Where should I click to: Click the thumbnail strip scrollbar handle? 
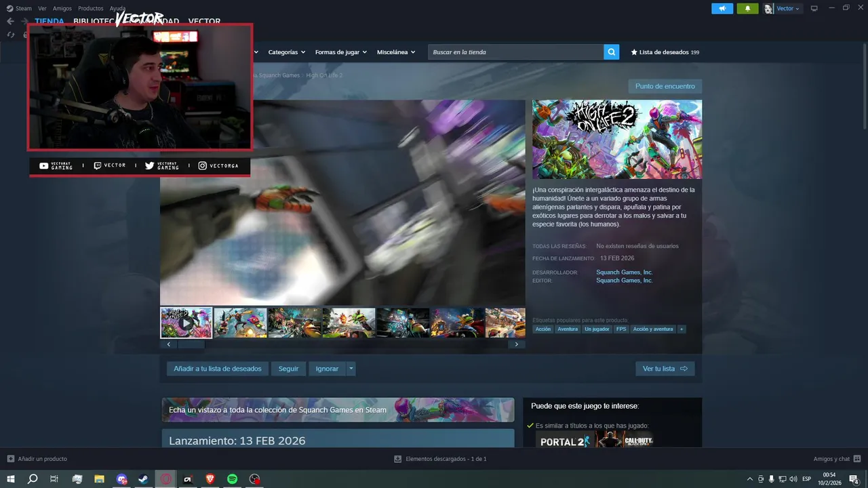[191, 344]
